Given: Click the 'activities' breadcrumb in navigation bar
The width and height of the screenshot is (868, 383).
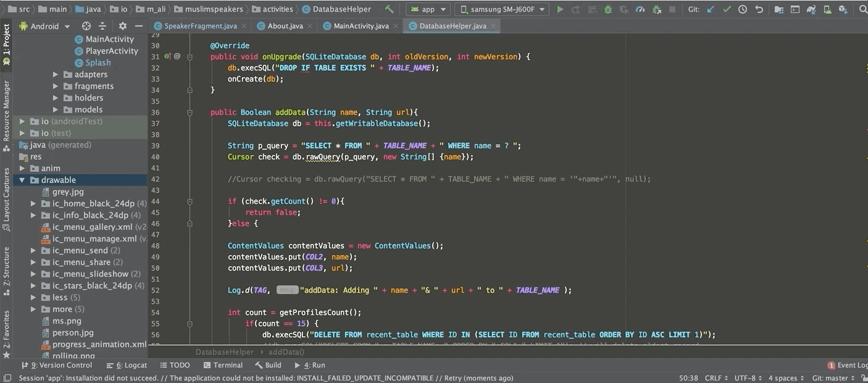Looking at the screenshot, I should (x=272, y=9).
